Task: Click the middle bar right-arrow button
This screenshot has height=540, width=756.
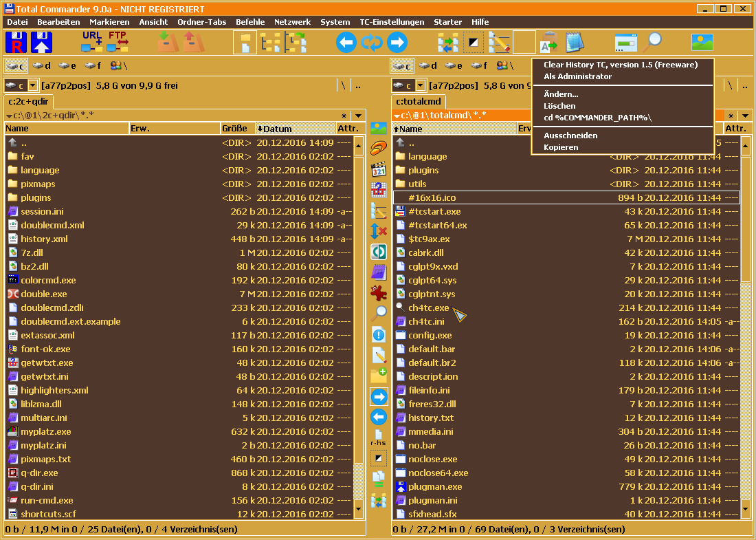Action: pyautogui.click(x=379, y=397)
